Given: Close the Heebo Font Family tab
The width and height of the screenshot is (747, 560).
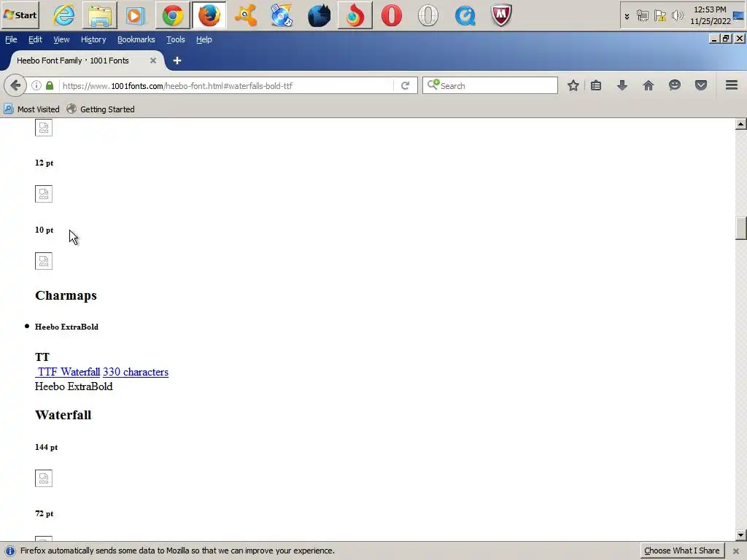Looking at the screenshot, I should click(x=153, y=61).
